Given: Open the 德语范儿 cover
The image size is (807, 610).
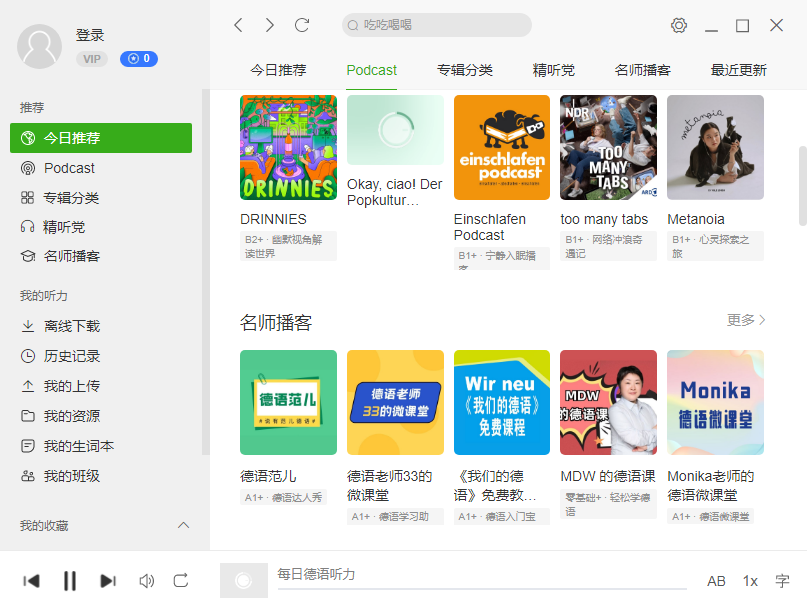Looking at the screenshot, I should click(x=288, y=403).
